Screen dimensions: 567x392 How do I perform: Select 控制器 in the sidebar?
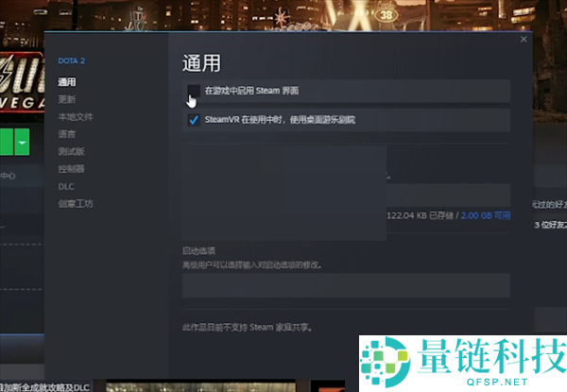[x=70, y=168]
